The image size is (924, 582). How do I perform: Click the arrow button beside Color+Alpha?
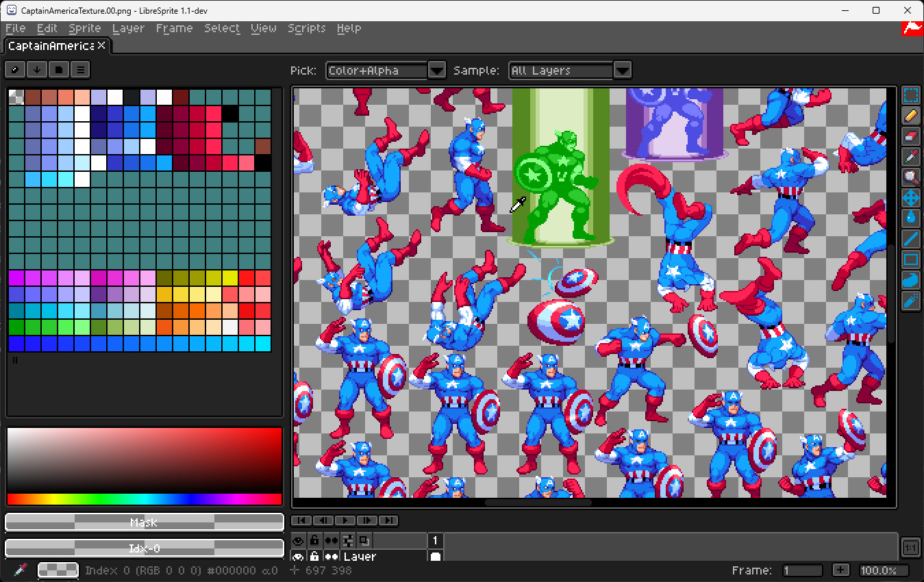(x=437, y=70)
